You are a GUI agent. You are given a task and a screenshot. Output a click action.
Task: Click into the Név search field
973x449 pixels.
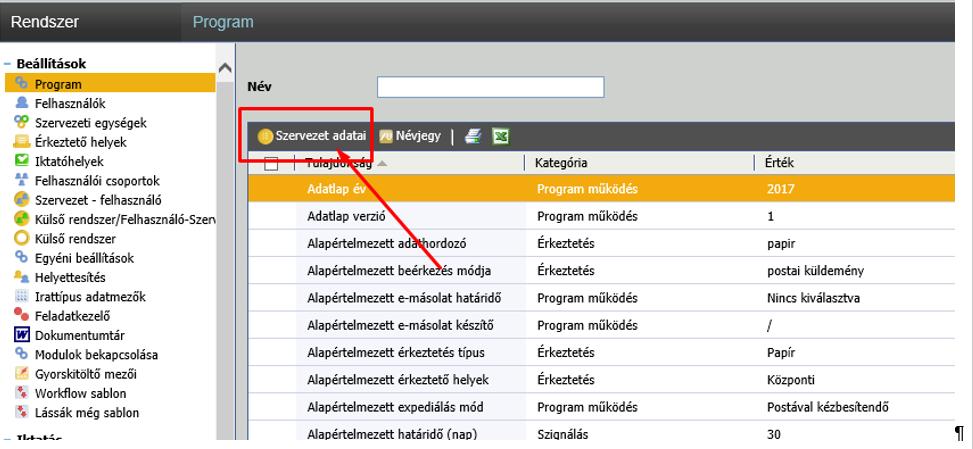[490, 87]
